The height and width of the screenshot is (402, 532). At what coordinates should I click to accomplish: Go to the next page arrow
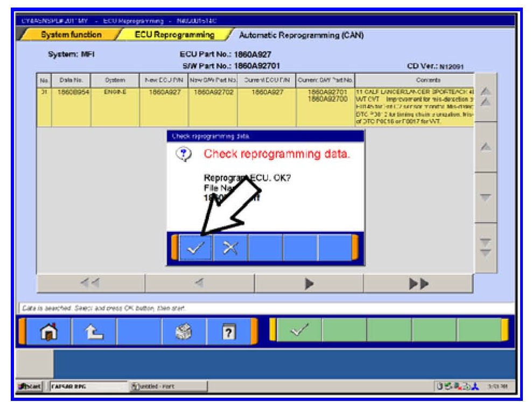[309, 284]
